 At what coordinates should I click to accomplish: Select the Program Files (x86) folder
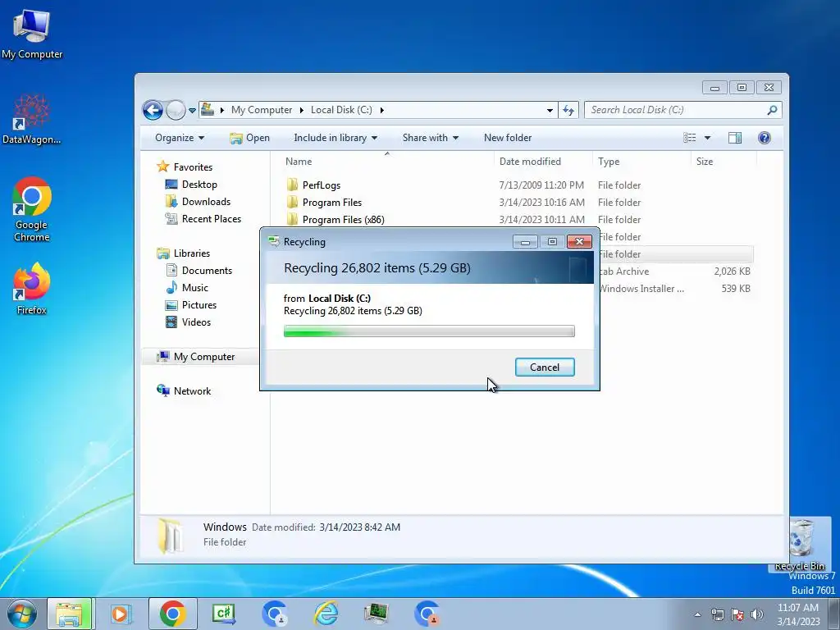pyautogui.click(x=343, y=220)
